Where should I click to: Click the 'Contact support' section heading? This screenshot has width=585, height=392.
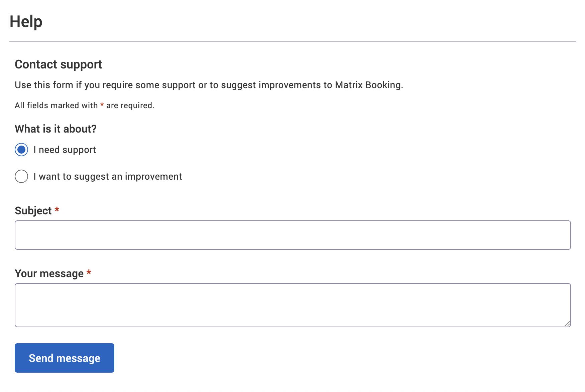point(58,64)
